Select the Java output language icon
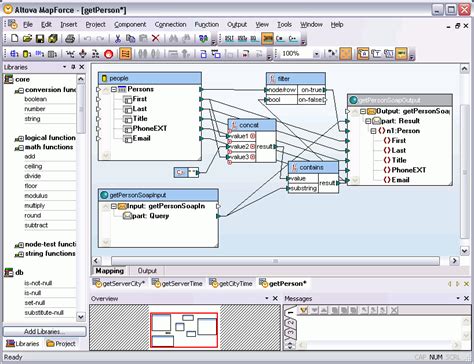This screenshot has width=474, height=364. click(x=267, y=39)
